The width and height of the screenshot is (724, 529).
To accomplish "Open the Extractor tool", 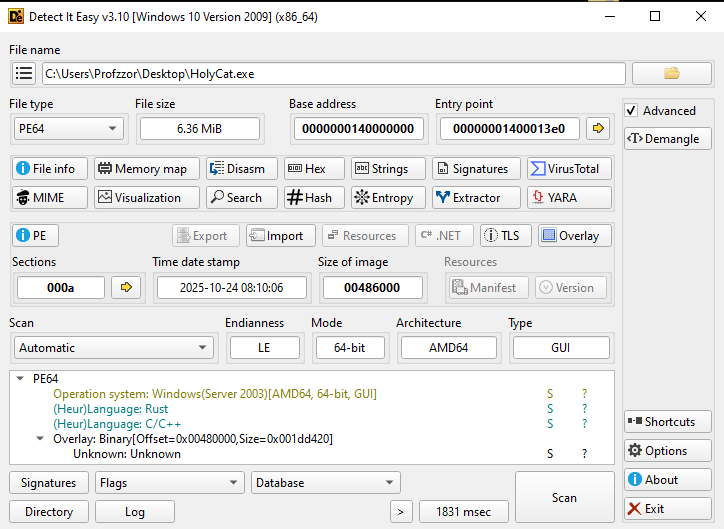I will pos(476,198).
